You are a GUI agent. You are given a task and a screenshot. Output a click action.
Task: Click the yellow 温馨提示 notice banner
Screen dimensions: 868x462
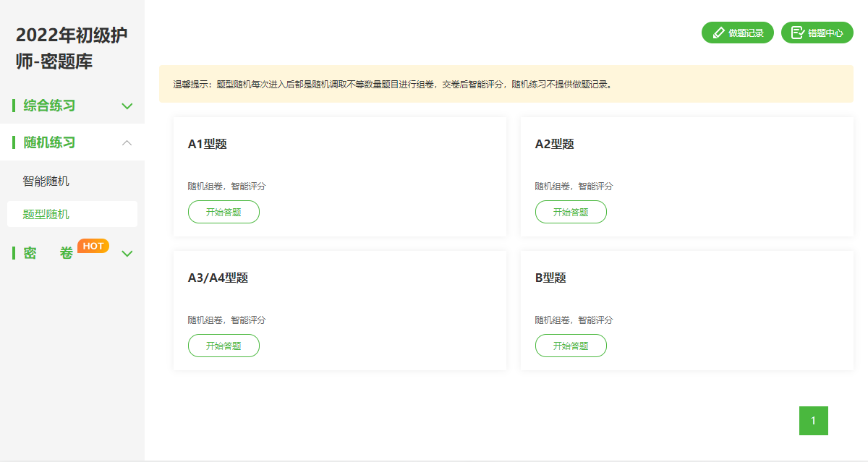506,84
